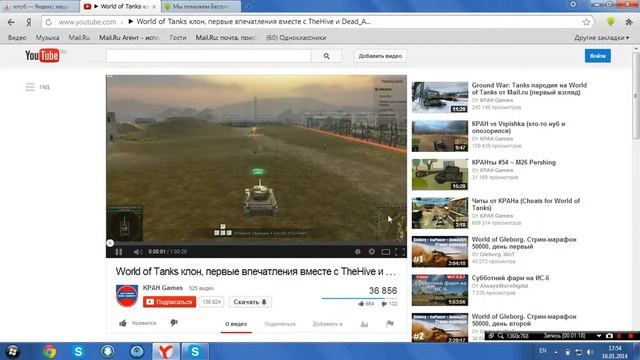The image size is (640, 360).
Task: Switch to the Мы поможем browser tab
Action: click(201, 7)
